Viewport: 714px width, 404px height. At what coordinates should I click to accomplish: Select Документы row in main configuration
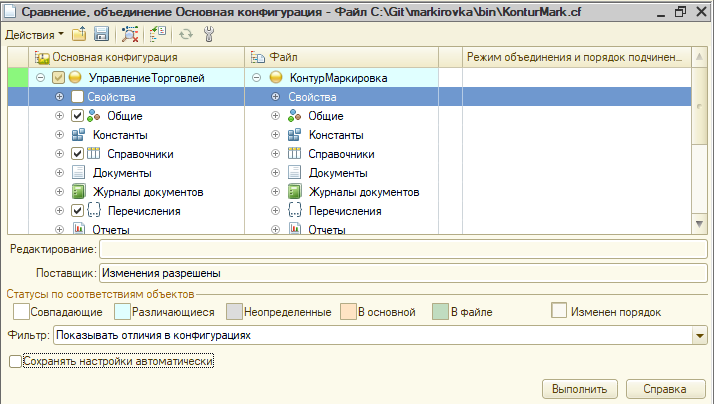click(122, 173)
